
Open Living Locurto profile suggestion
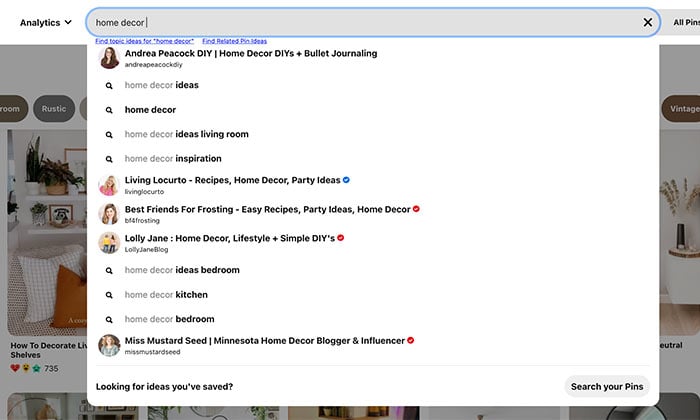pos(232,185)
